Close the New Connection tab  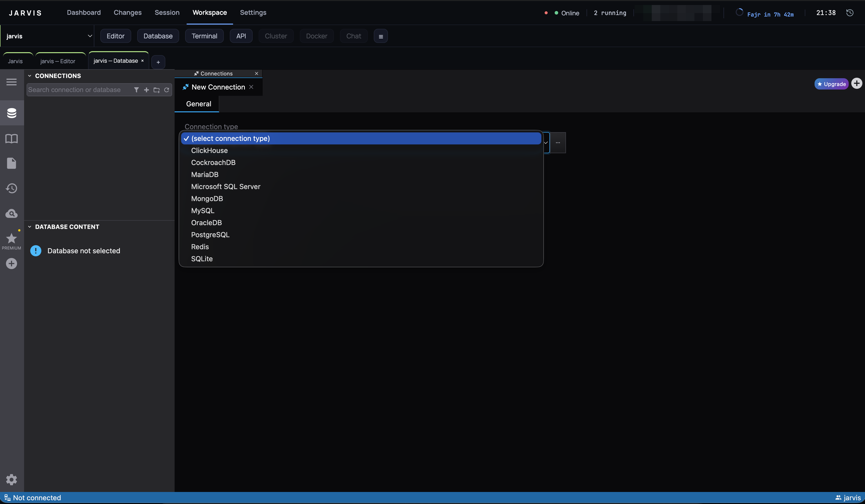pos(251,87)
